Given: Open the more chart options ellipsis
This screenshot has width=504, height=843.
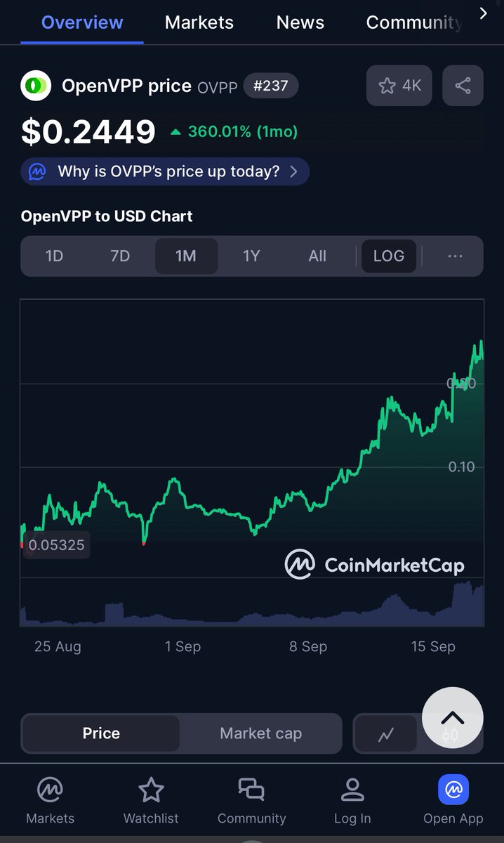Looking at the screenshot, I should pos(455,256).
